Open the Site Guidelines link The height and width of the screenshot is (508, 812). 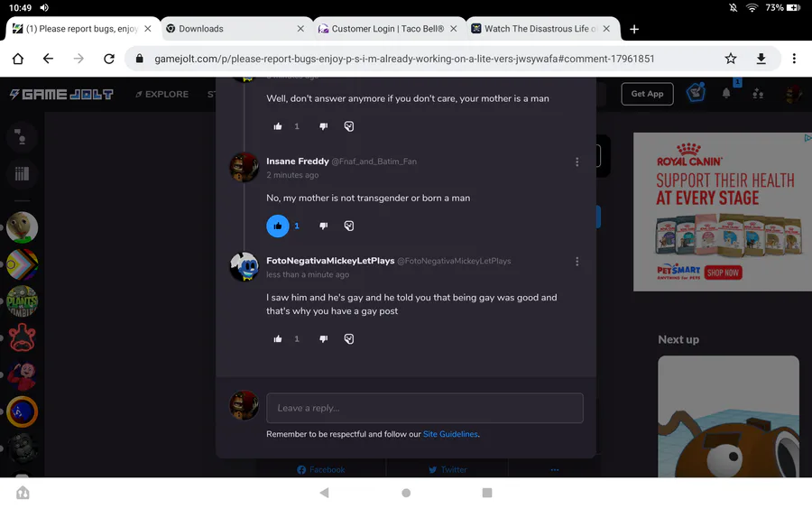point(450,434)
